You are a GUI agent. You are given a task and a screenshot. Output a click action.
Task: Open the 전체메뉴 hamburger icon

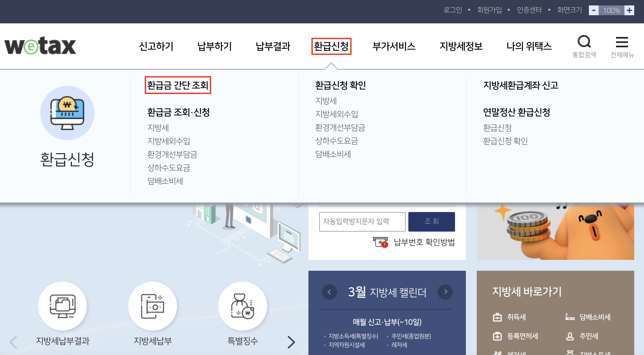coord(622,42)
